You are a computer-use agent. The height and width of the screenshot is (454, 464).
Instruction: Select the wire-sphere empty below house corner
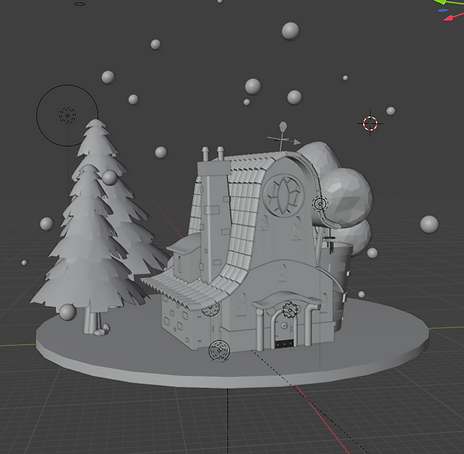coord(219,350)
